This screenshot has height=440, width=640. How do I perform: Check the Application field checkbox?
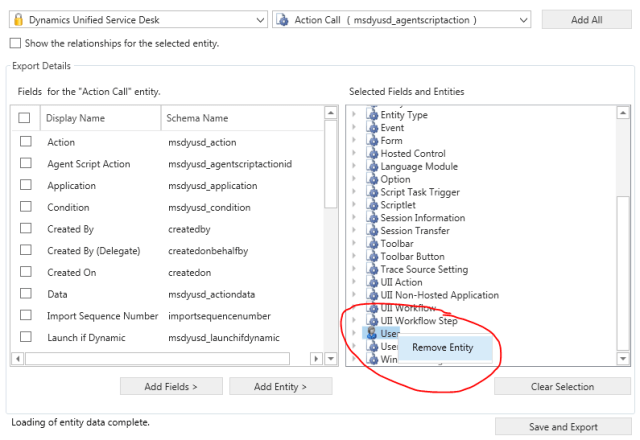click(x=26, y=184)
